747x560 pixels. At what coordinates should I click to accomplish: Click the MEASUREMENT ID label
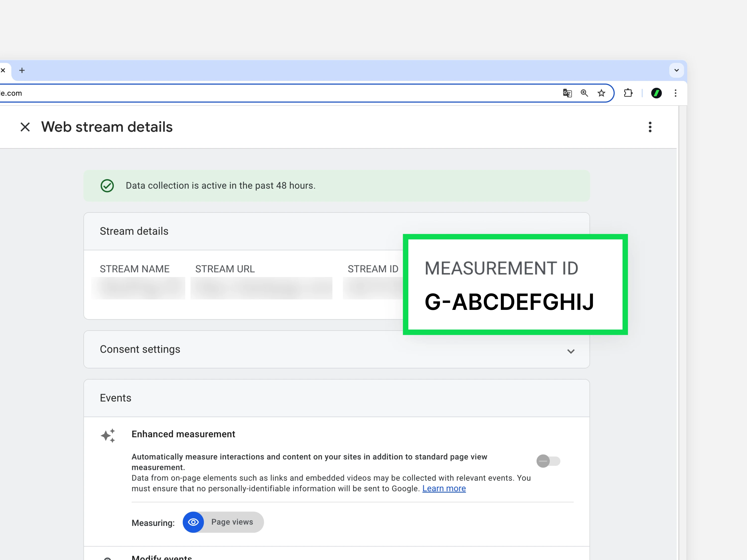[x=501, y=268]
